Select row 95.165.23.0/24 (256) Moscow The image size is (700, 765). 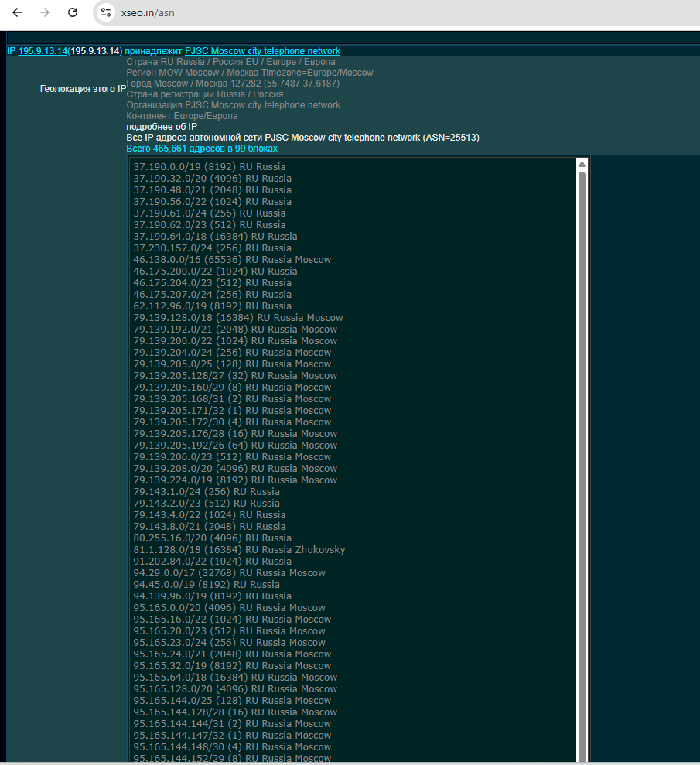230,643
